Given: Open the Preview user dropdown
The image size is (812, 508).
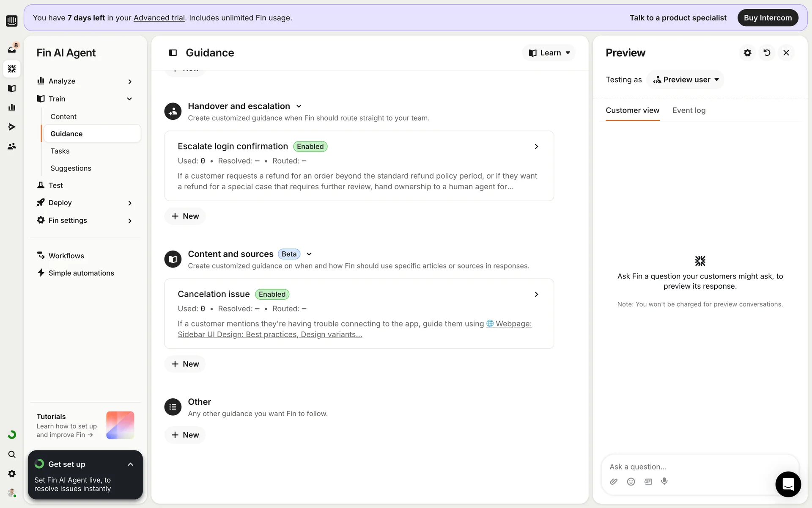Looking at the screenshot, I should point(685,80).
